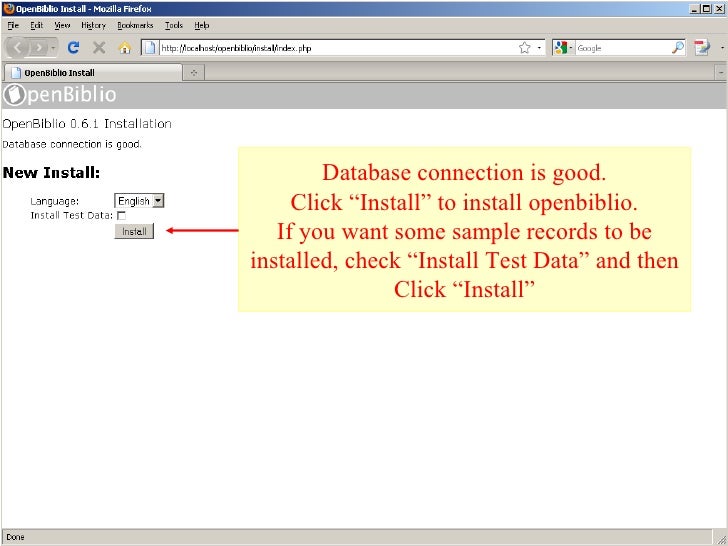Viewport: 728px width, 546px height.
Task: Click the Google search engine icon
Action: [x=561, y=47]
